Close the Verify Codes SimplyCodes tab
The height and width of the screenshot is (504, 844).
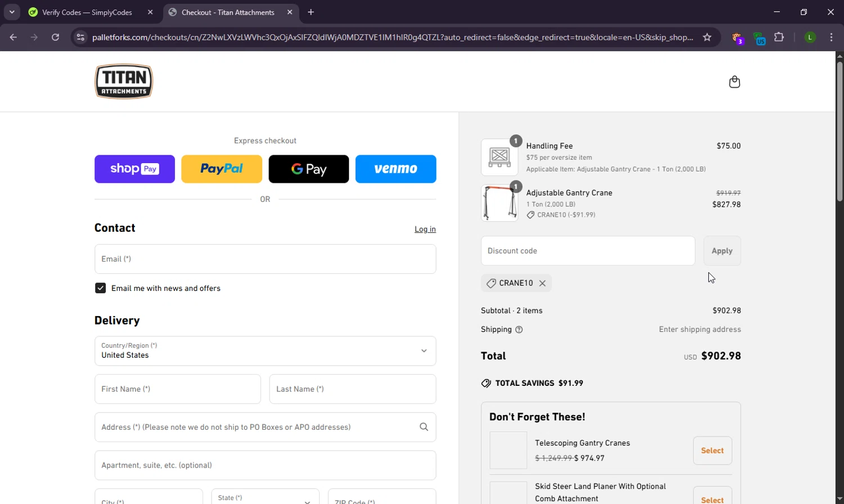point(150,12)
